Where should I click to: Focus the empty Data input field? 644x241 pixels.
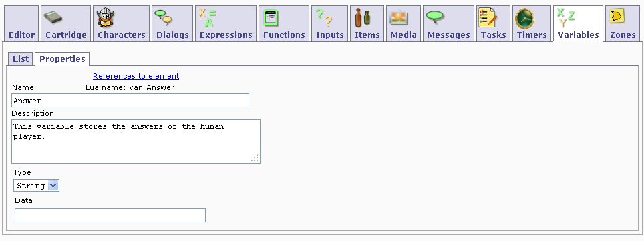click(110, 215)
